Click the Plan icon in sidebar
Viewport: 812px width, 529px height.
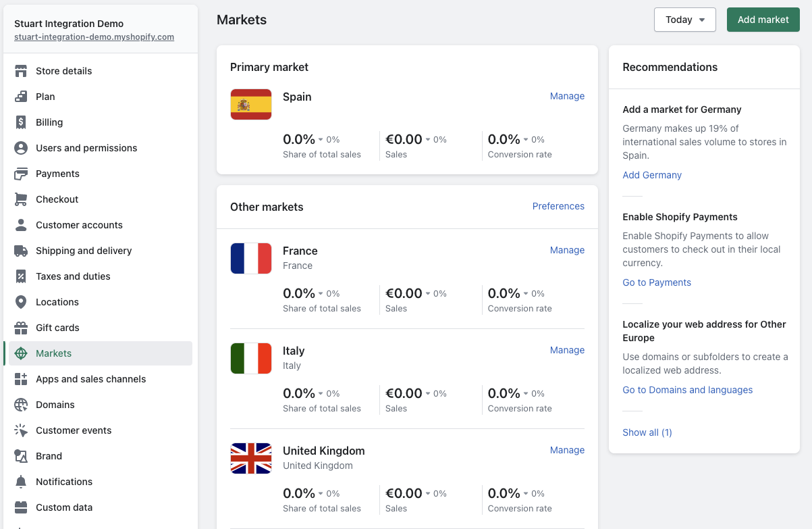tap(21, 97)
